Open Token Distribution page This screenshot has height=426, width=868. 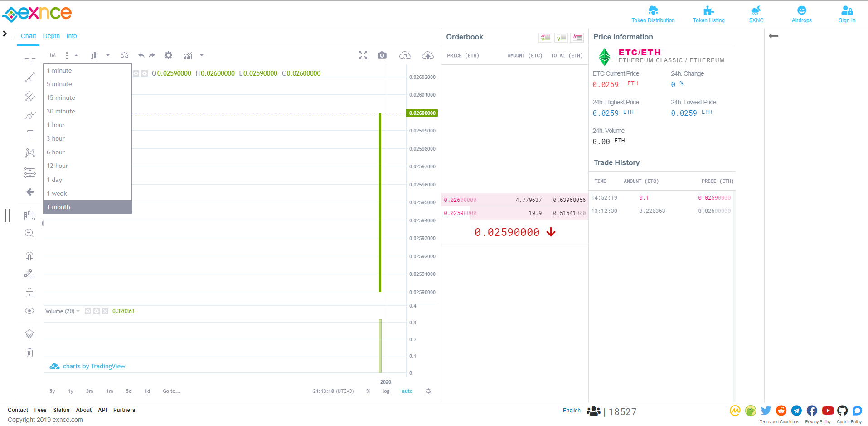pos(653,15)
